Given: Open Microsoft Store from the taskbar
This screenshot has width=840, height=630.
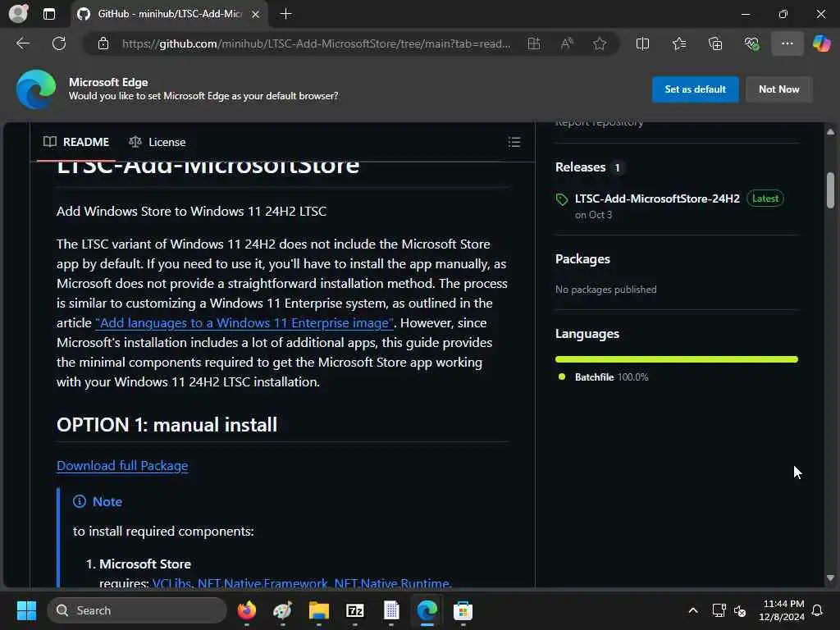Looking at the screenshot, I should coord(463,610).
